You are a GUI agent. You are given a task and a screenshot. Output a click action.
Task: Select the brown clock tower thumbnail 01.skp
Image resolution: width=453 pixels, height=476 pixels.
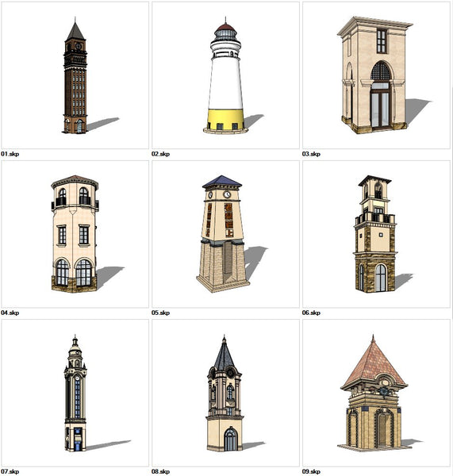75,75
